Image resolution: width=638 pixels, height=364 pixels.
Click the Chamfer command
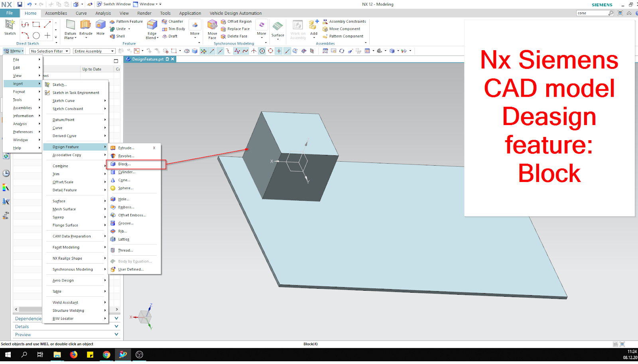click(x=173, y=22)
